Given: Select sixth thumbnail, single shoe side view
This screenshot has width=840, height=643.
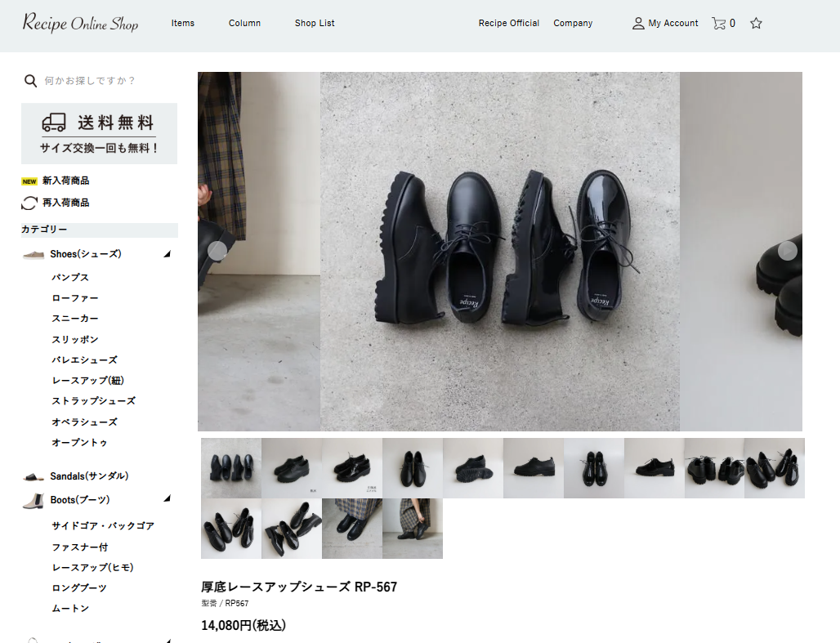Looking at the screenshot, I should point(534,468).
